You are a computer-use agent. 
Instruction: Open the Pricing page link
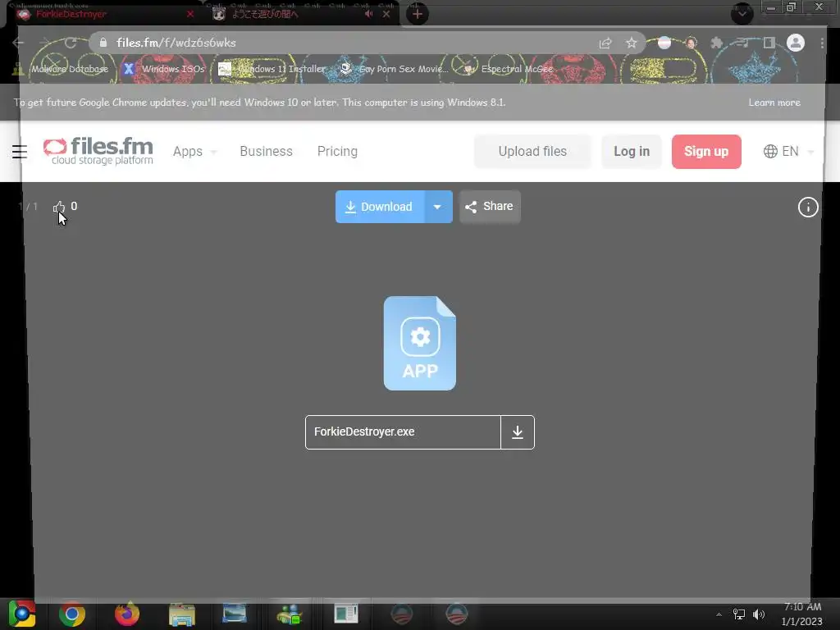337,152
